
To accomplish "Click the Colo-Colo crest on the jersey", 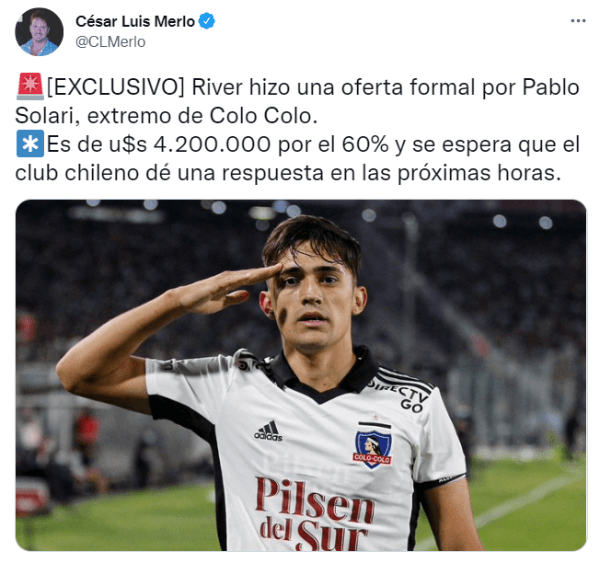I will click(373, 446).
